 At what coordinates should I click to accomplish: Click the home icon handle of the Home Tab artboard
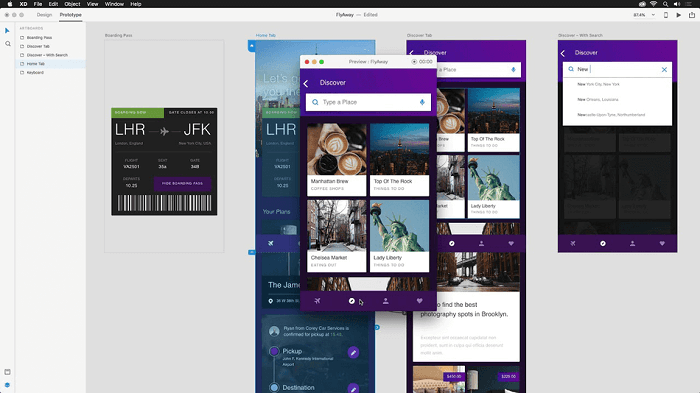point(251,46)
